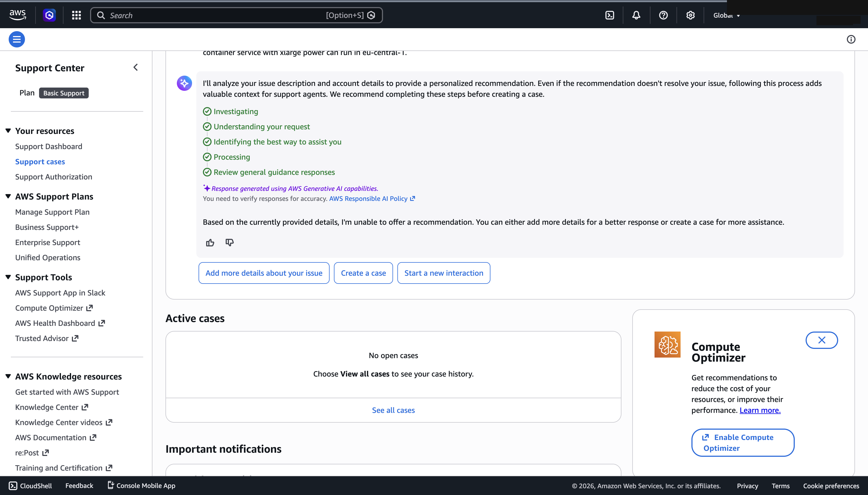Open Support Dashboard in sidebar
The width and height of the screenshot is (868, 495).
(49, 146)
